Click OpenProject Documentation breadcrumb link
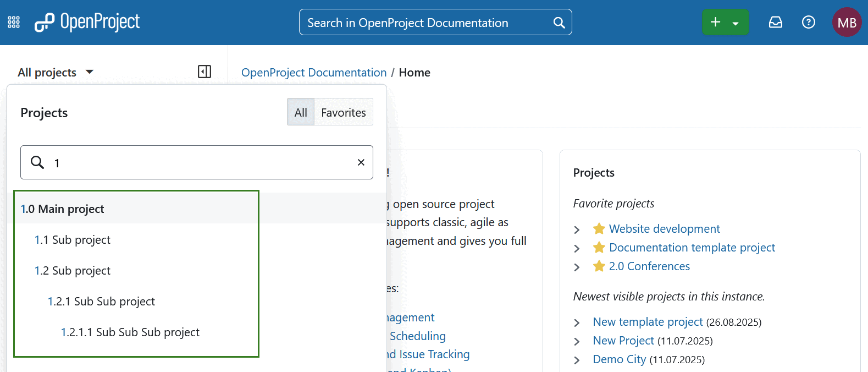The height and width of the screenshot is (372, 868). (313, 73)
